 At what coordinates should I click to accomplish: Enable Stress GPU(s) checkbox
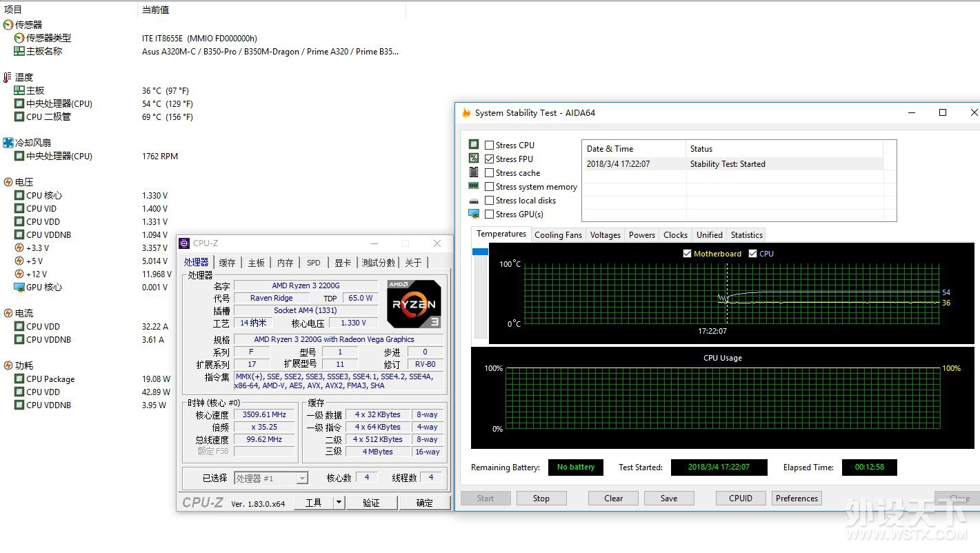[x=489, y=214]
